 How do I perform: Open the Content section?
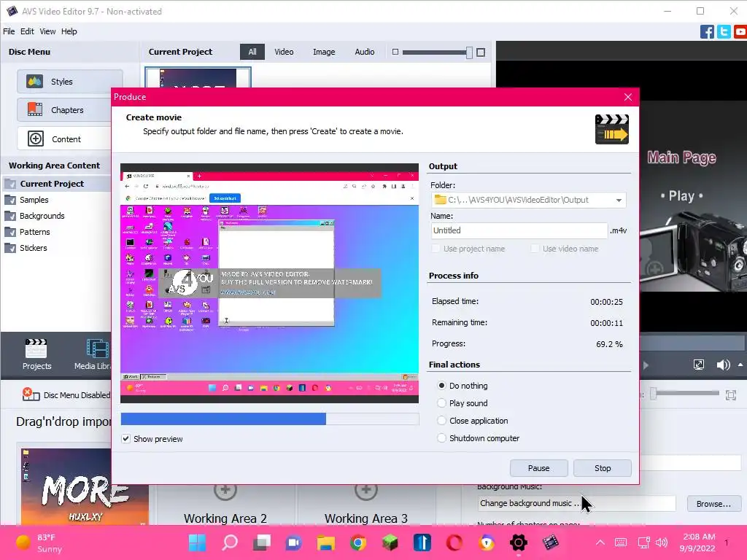(x=64, y=139)
